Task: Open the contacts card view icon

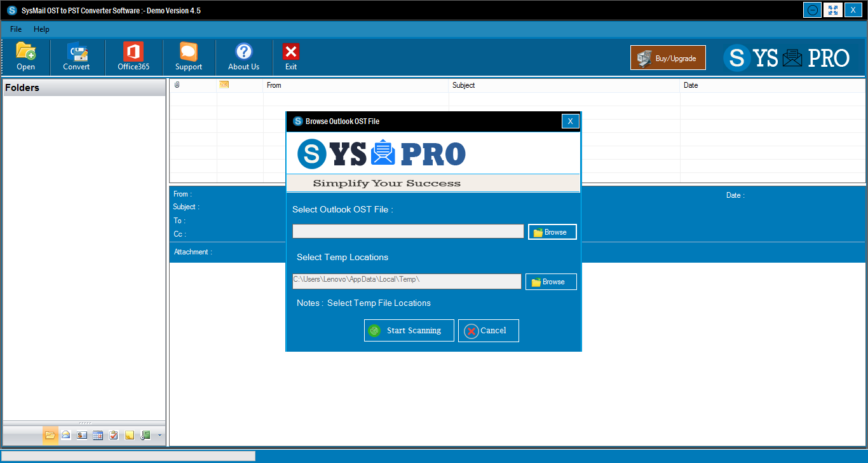Action: click(x=82, y=435)
